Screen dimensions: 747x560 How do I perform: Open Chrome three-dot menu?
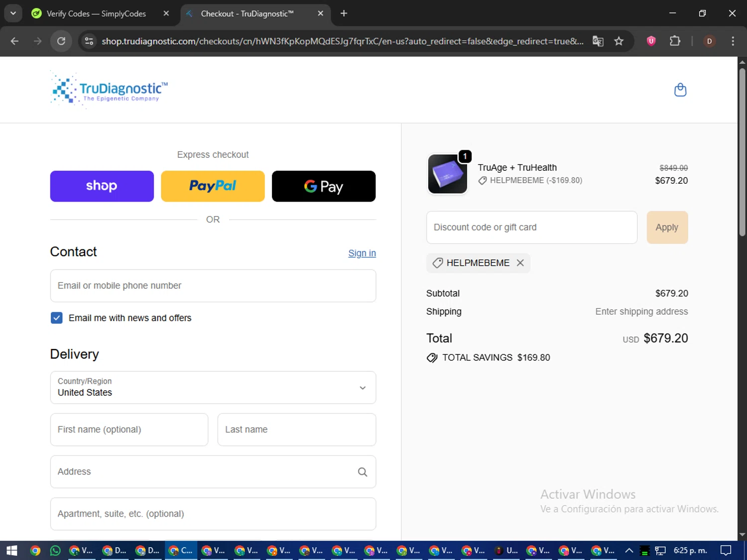733,41
